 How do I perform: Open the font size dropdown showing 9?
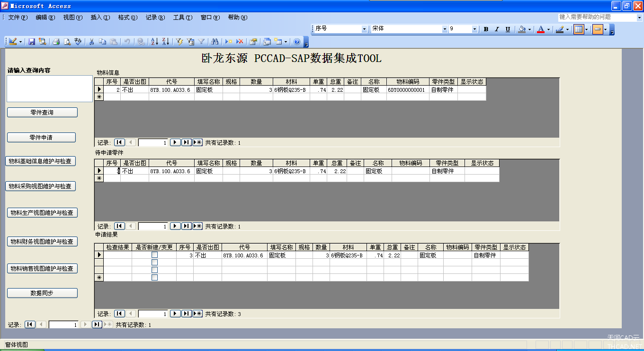[x=474, y=29]
